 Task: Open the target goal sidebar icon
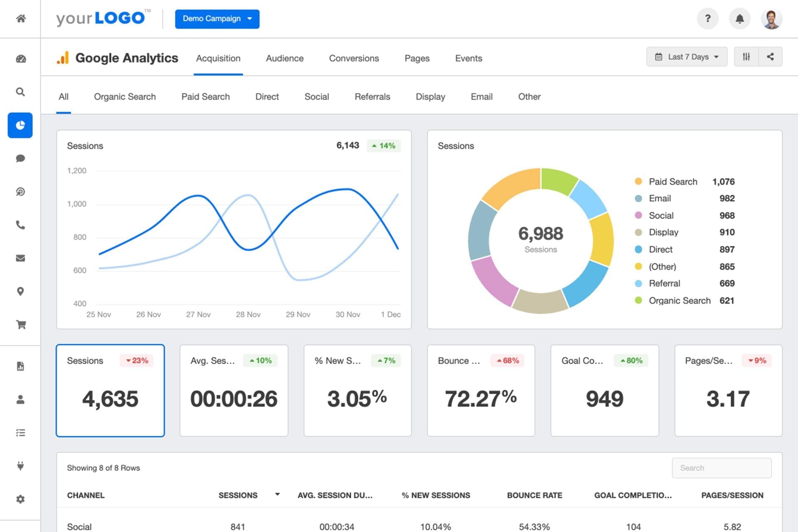[x=20, y=192]
